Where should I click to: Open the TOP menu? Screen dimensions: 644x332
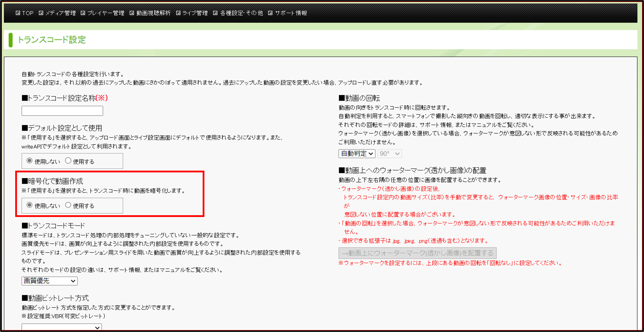(27, 13)
